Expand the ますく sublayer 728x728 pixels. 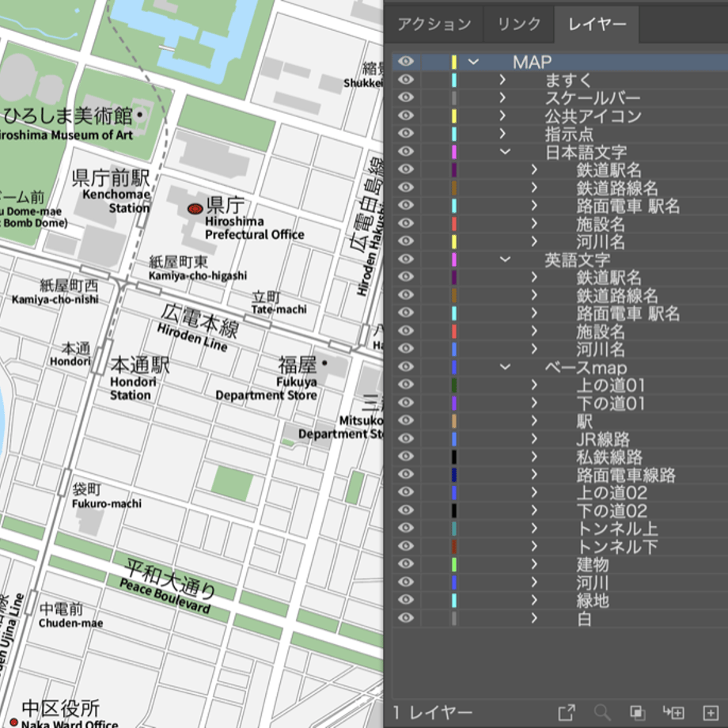click(x=502, y=79)
